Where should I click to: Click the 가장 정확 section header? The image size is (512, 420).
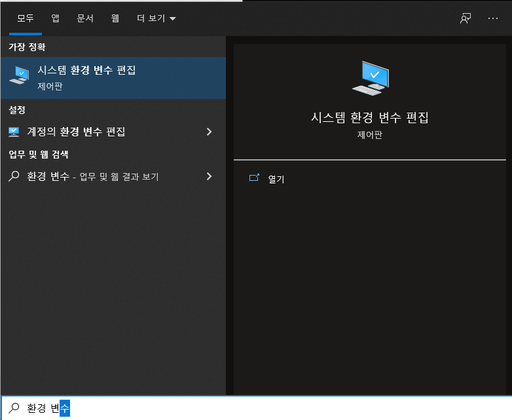click(x=27, y=47)
